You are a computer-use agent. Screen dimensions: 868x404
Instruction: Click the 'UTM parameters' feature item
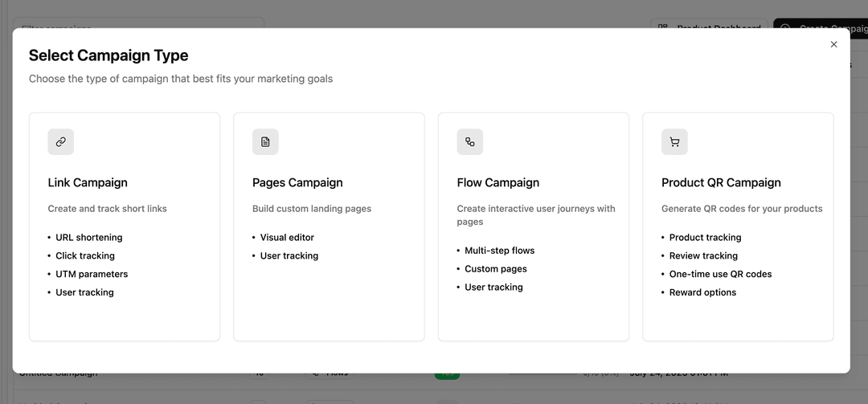[x=92, y=274]
